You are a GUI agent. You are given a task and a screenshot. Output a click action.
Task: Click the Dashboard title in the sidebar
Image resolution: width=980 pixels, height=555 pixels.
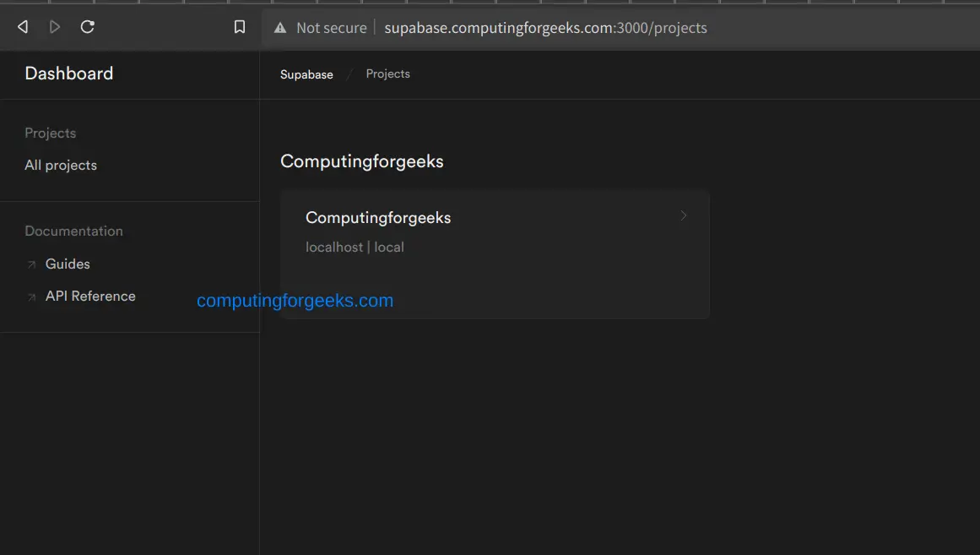coord(69,73)
